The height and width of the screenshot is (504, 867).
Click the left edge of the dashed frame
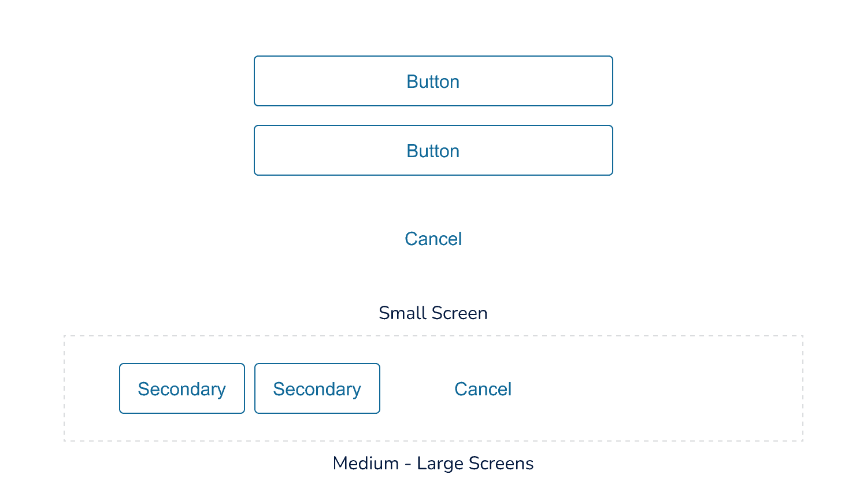click(64, 388)
